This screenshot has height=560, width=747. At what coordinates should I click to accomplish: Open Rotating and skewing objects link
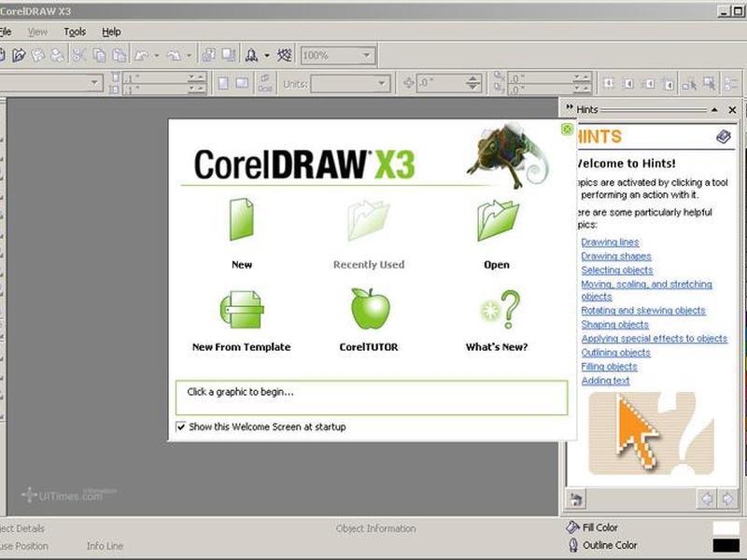point(643,311)
